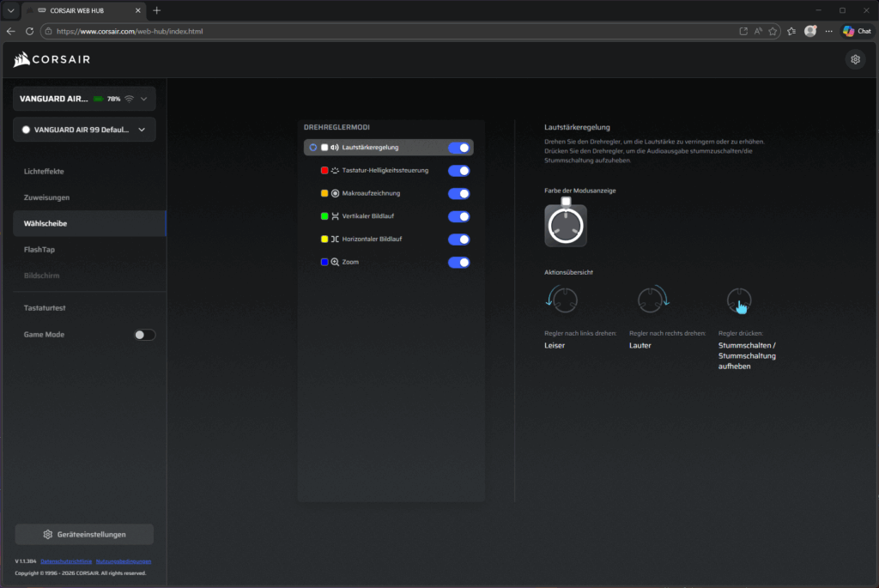
Task: Click the browser address bar
Action: pyautogui.click(x=386, y=31)
